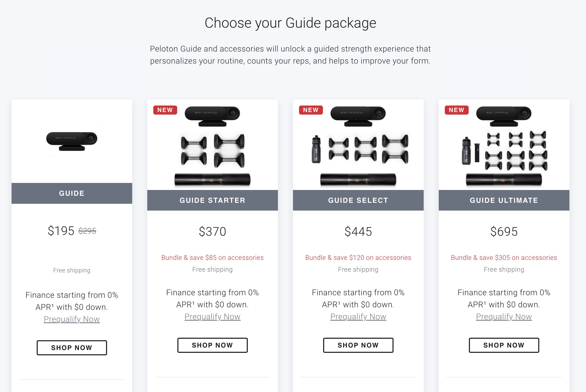586x392 pixels.
Task: Click Shop Now under Guide Starter
Action: pyautogui.click(x=212, y=345)
